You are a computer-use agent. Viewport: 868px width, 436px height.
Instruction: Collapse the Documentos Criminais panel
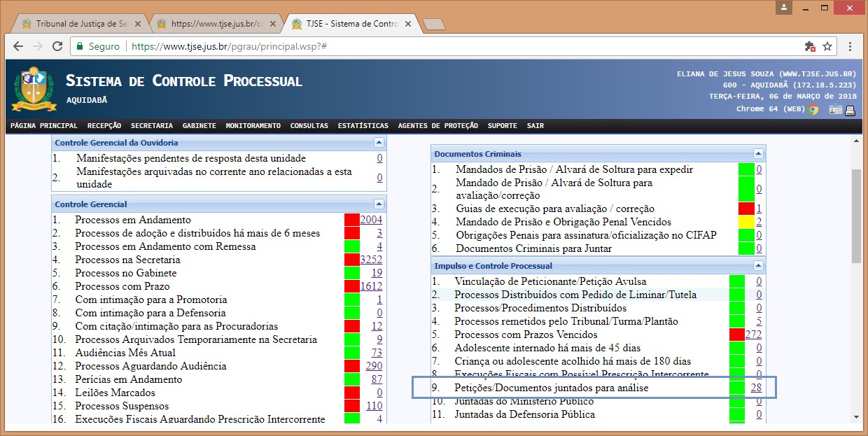[758, 154]
